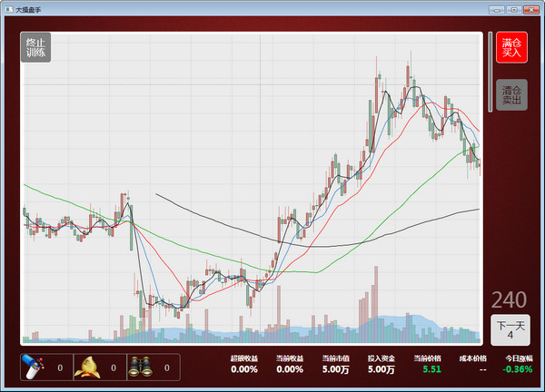Advance with the 下一天 next day button
Image resolution: width=545 pixels, height=392 pixels.
point(510,330)
